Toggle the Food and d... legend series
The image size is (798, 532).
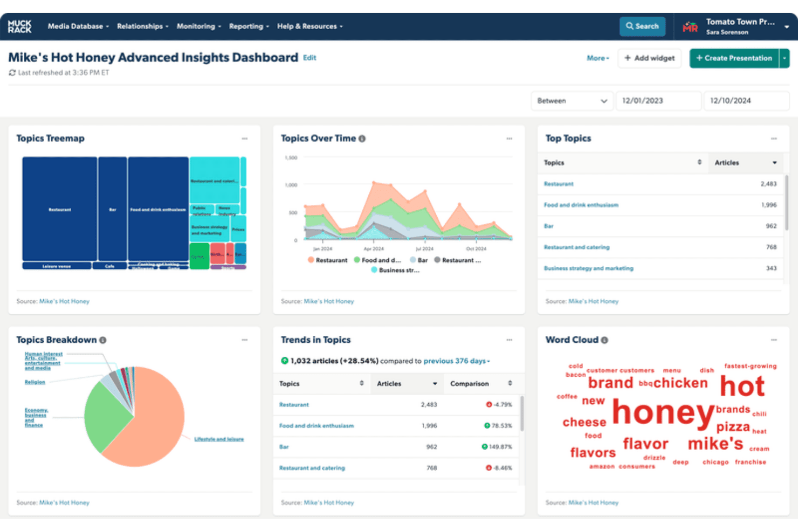point(377,260)
